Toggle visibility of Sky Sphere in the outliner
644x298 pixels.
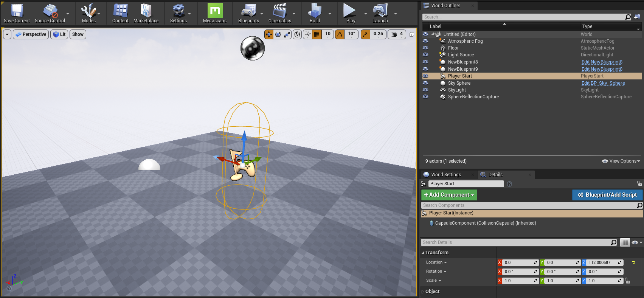pos(425,83)
